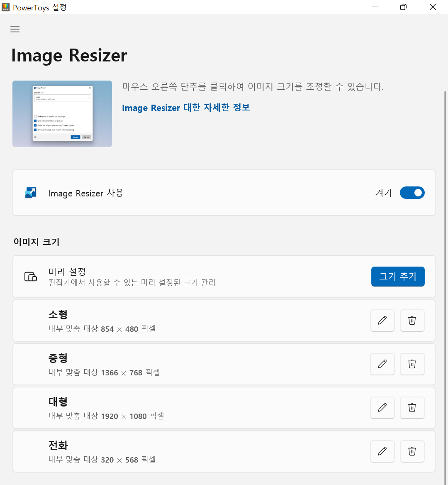Image resolution: width=448 pixels, height=485 pixels.
Task: Select the 중형 preset name text
Action: coord(58,358)
